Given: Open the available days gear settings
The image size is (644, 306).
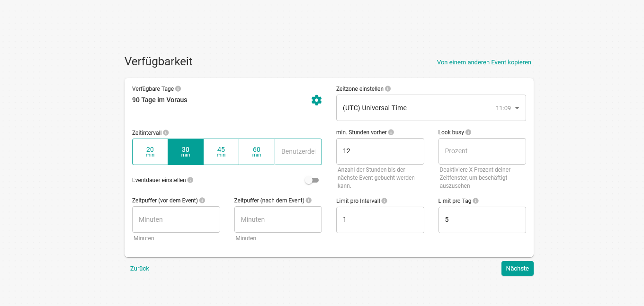Looking at the screenshot, I should [316, 100].
